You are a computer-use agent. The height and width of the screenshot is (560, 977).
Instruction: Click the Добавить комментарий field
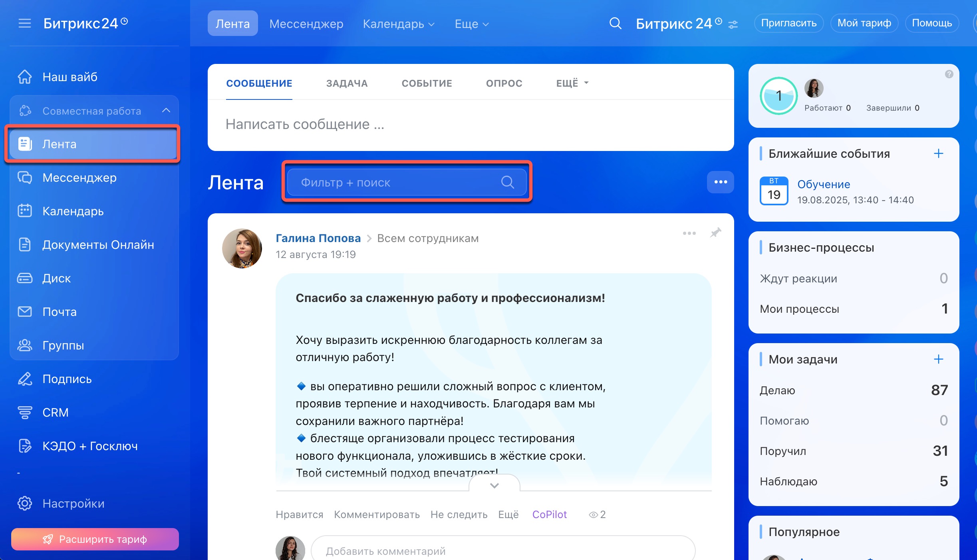point(503,550)
